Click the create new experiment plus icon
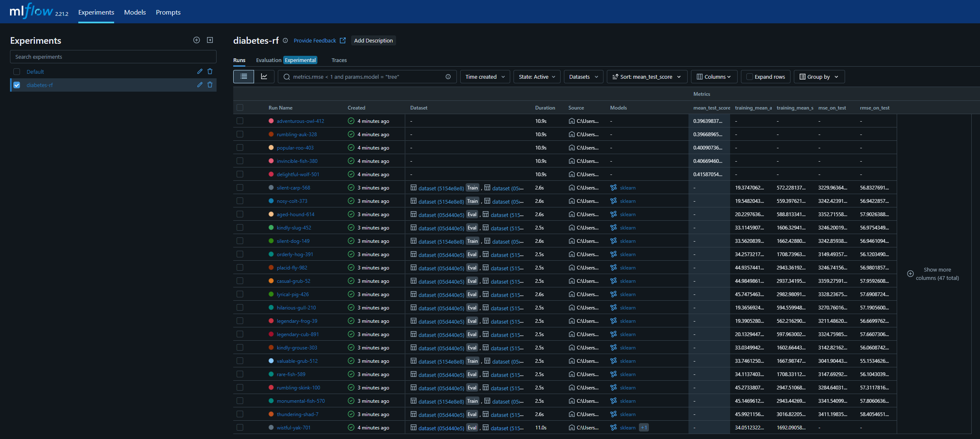 click(x=197, y=40)
